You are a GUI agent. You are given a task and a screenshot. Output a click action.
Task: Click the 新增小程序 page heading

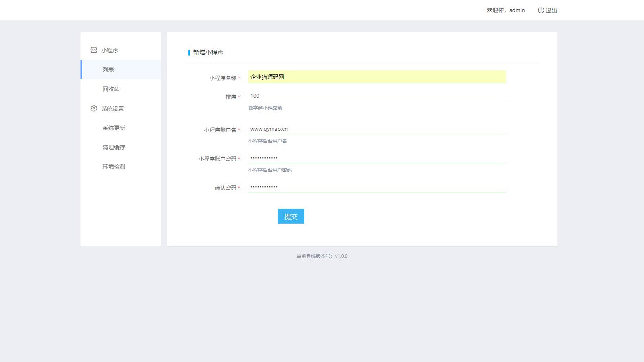pos(208,52)
